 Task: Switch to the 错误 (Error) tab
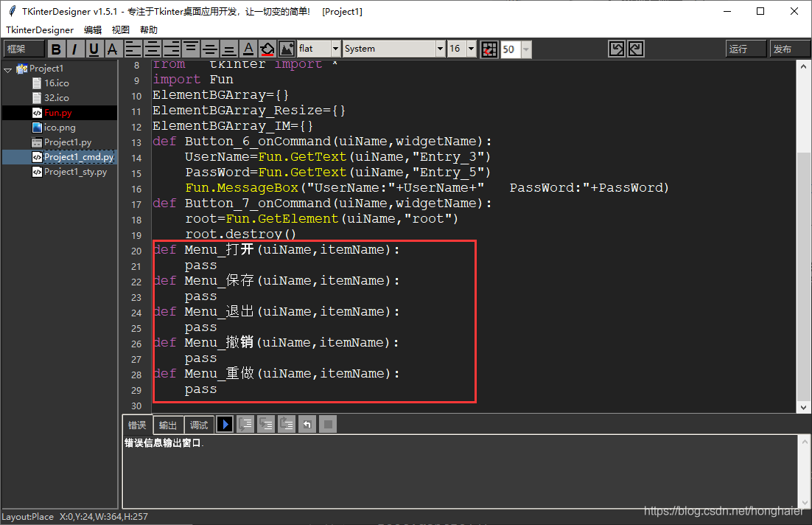coord(137,425)
